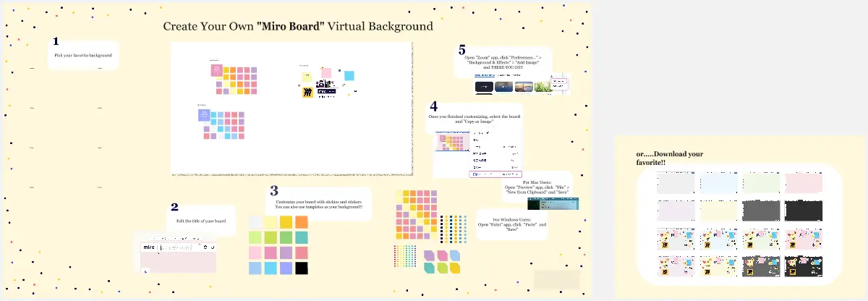Select the light blue plain background thumbnail
The height and width of the screenshot is (301, 868).
pyautogui.click(x=718, y=182)
